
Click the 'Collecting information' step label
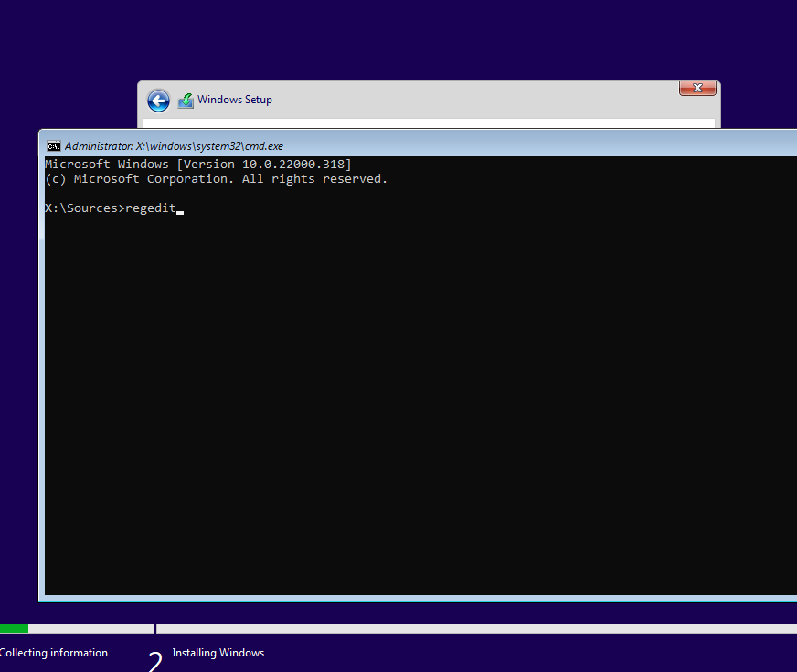point(53,653)
